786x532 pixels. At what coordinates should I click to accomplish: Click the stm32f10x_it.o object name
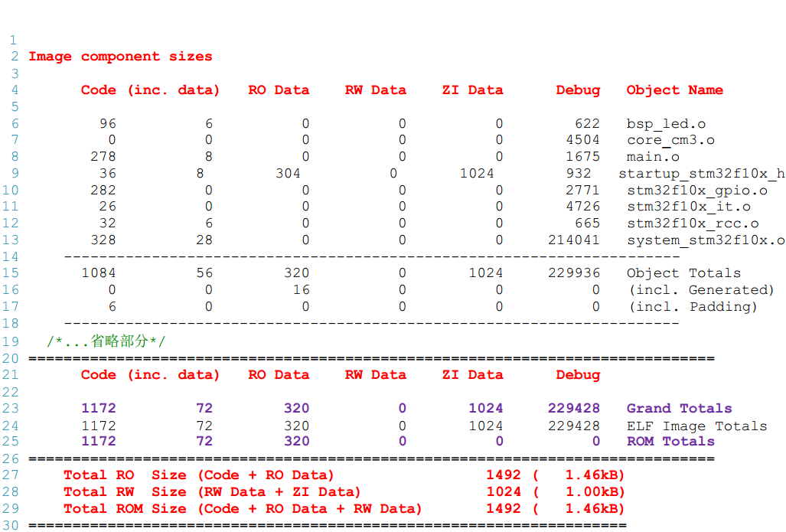tap(689, 207)
